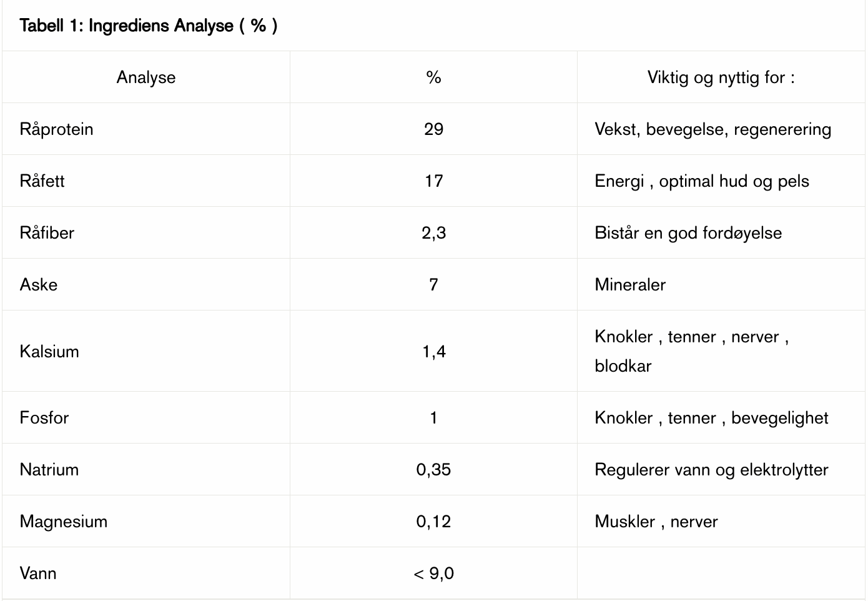This screenshot has width=868, height=601.
Task: Select the 'Mineraler' description cell
Action: pos(629,285)
